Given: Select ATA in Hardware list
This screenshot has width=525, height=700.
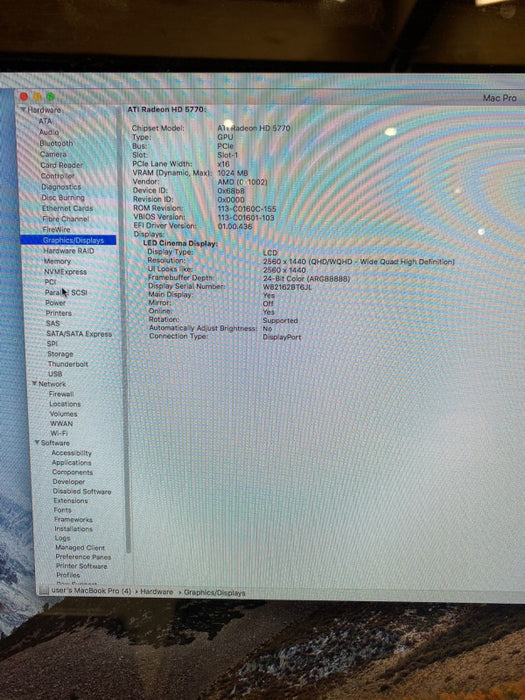Looking at the screenshot, I should [45, 121].
